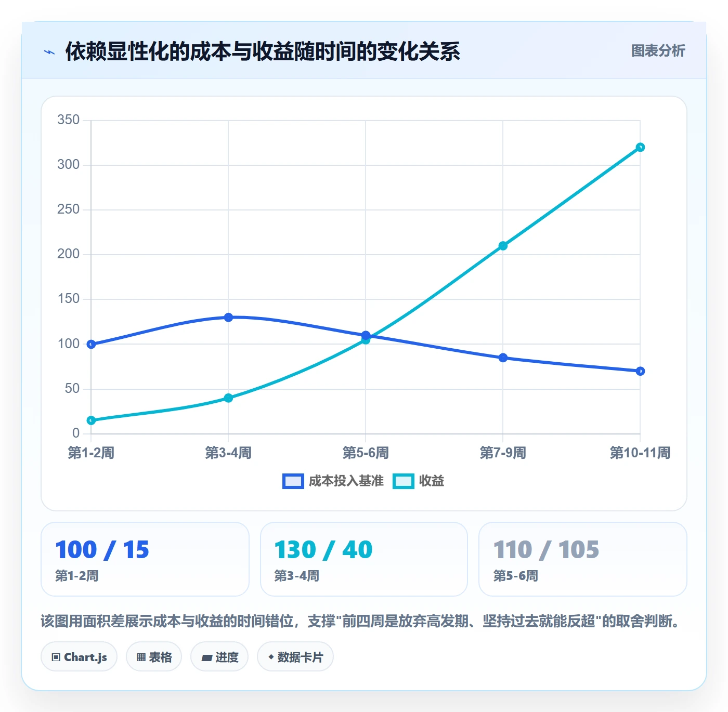Click the 第7-9周 x-axis label
The image size is (728, 712).
pos(503,453)
